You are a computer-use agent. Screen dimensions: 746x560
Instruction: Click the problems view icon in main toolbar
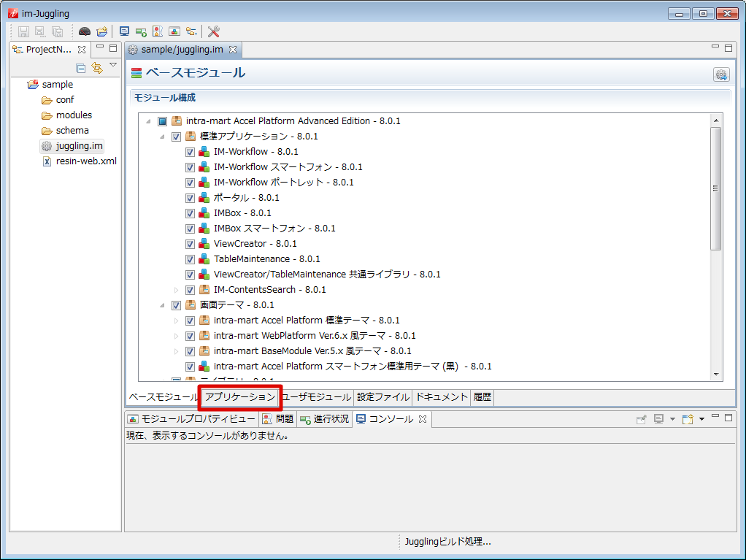click(x=158, y=32)
